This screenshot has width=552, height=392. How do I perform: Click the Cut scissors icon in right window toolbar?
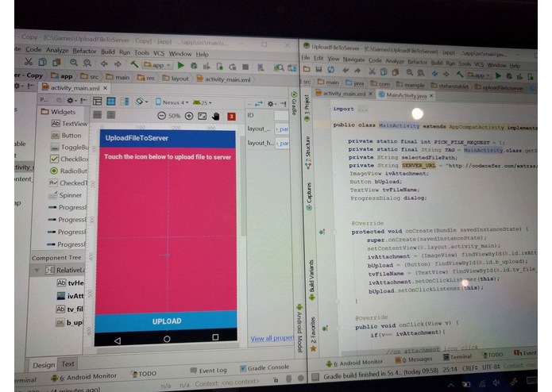click(372, 71)
